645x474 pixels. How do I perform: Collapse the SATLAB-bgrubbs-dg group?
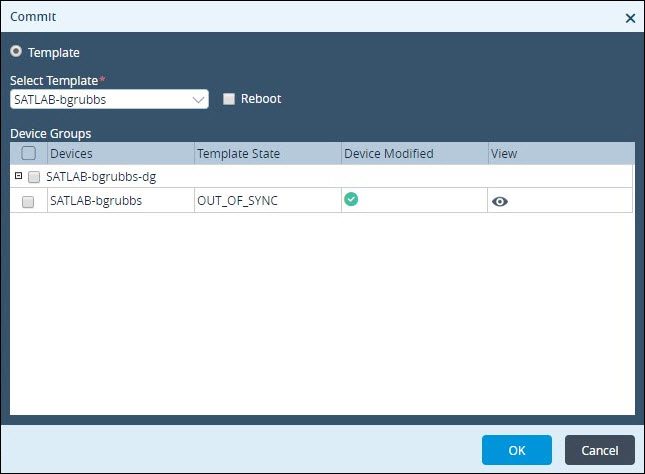coord(18,176)
